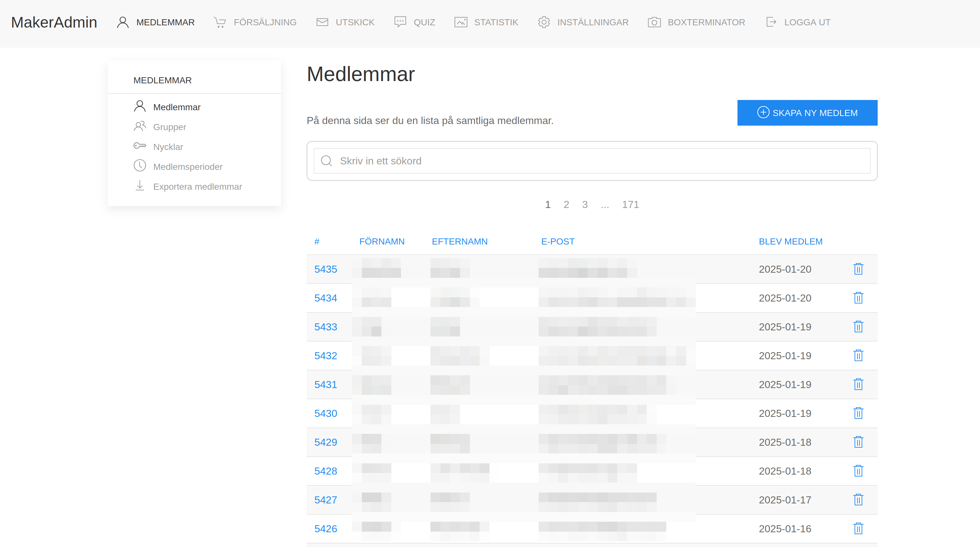This screenshot has width=980, height=547.
Task: Click the Exportera medlemmar download icon
Action: 140,186
